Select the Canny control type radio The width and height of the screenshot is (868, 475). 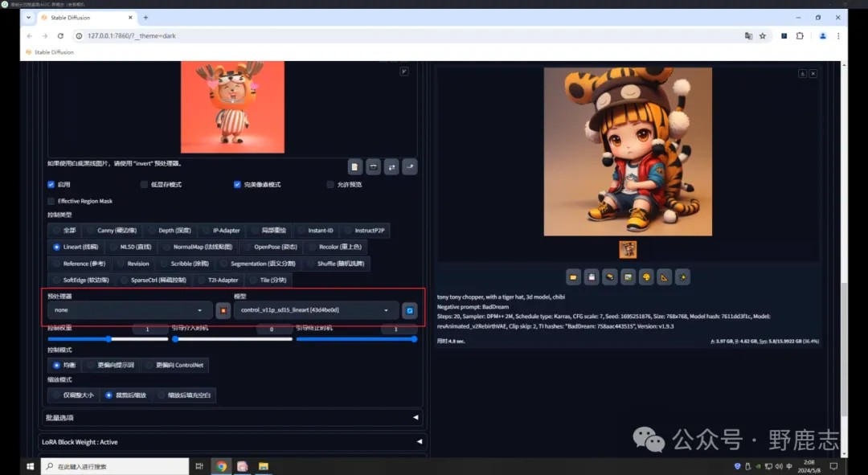[x=111, y=231]
